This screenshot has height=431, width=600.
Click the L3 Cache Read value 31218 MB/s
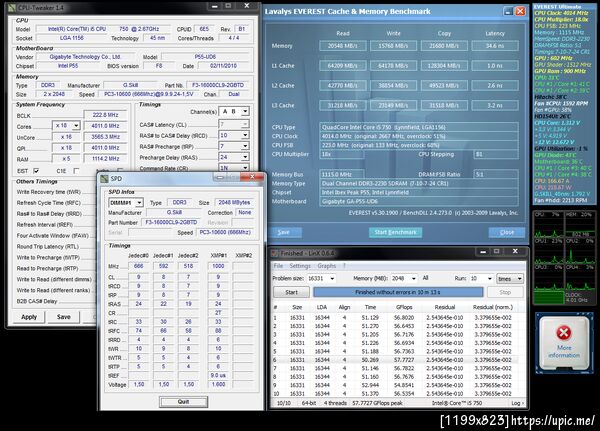(x=342, y=105)
